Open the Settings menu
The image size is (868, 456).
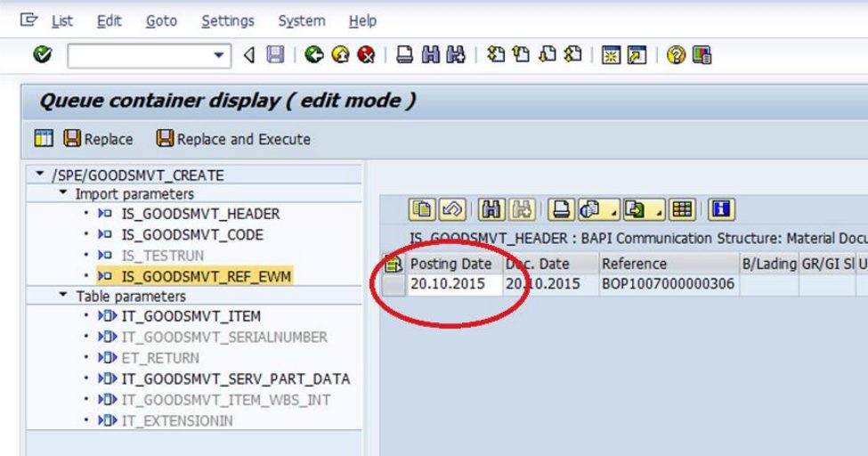click(227, 20)
